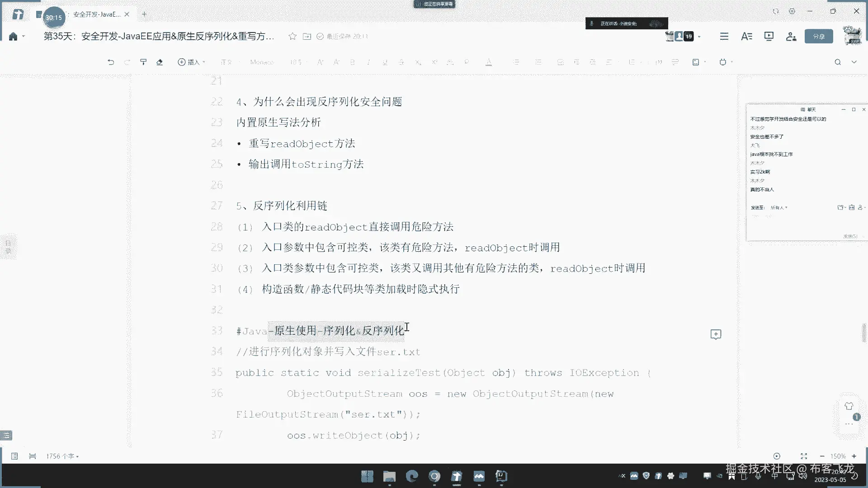Click the blue 分享 share button
Viewport: 868px width, 488px height.
click(x=819, y=36)
